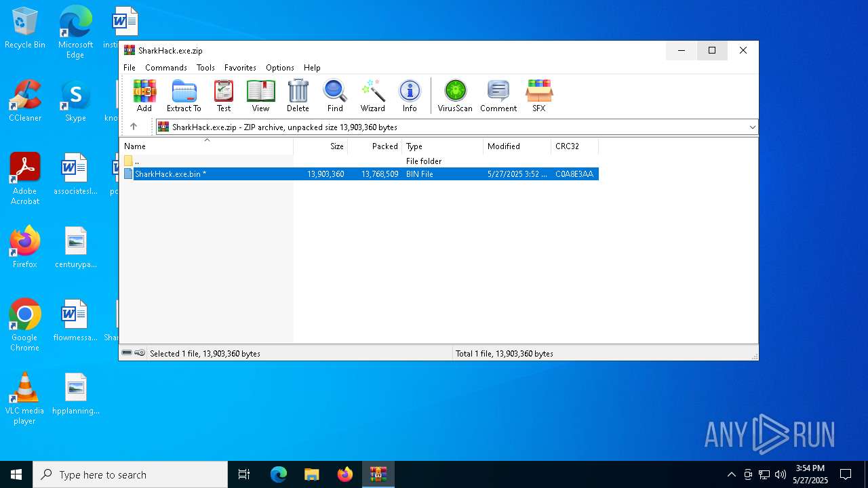Viewport: 868px width, 488px height.
Task: Click the Extract To toolbar icon
Action: 184,96
